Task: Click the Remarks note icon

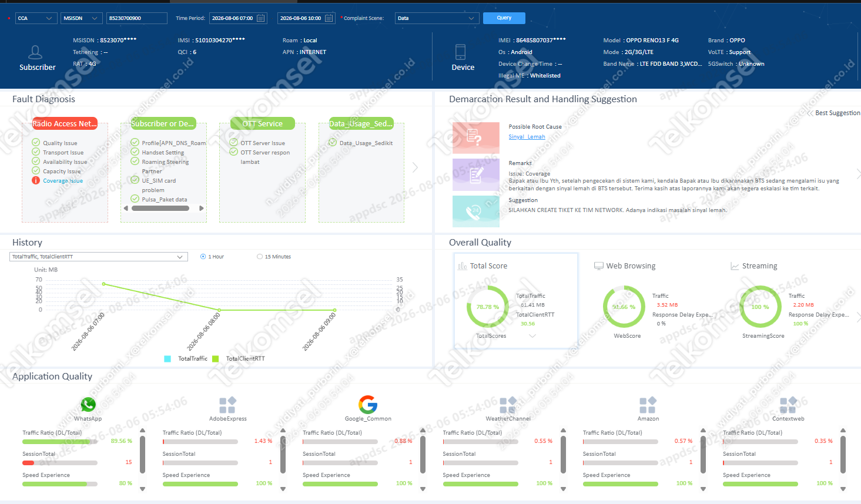Action: pyautogui.click(x=475, y=174)
